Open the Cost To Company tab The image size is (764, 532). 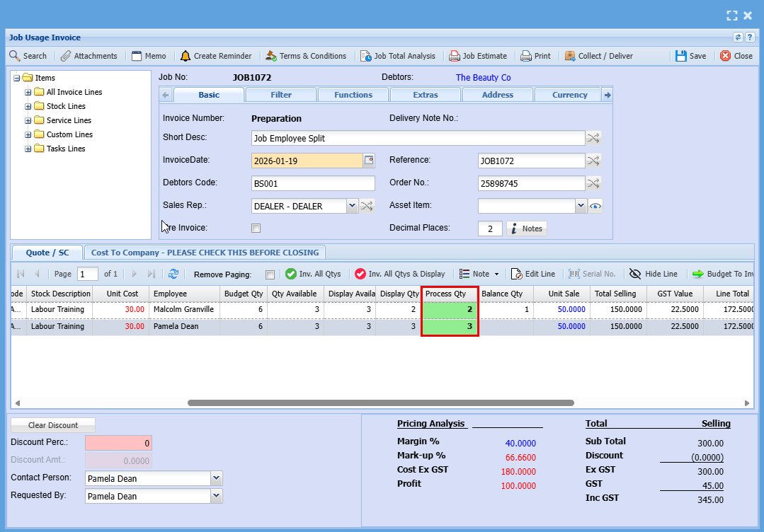click(205, 253)
